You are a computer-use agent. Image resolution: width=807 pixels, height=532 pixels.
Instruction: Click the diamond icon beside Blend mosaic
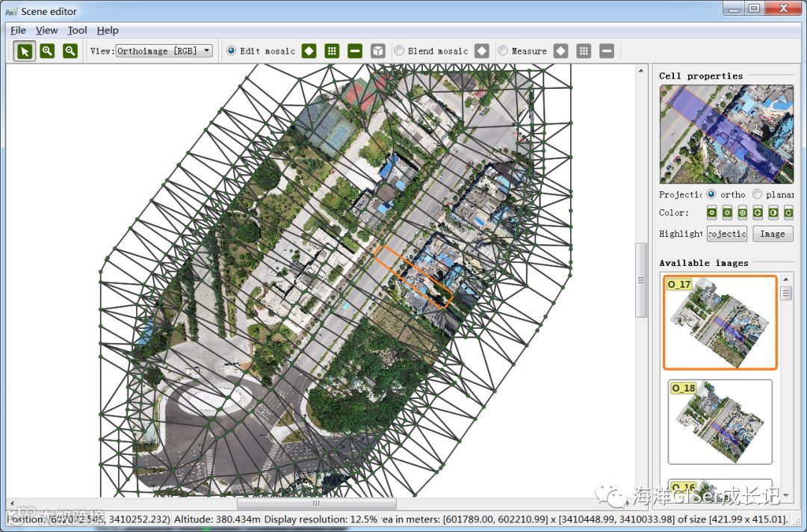(x=482, y=51)
